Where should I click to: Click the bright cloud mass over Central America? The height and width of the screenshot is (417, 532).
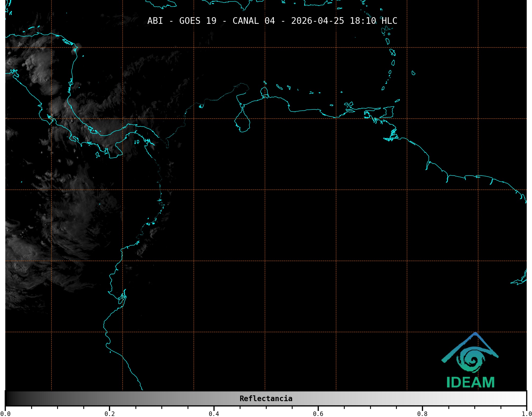coord(40,69)
